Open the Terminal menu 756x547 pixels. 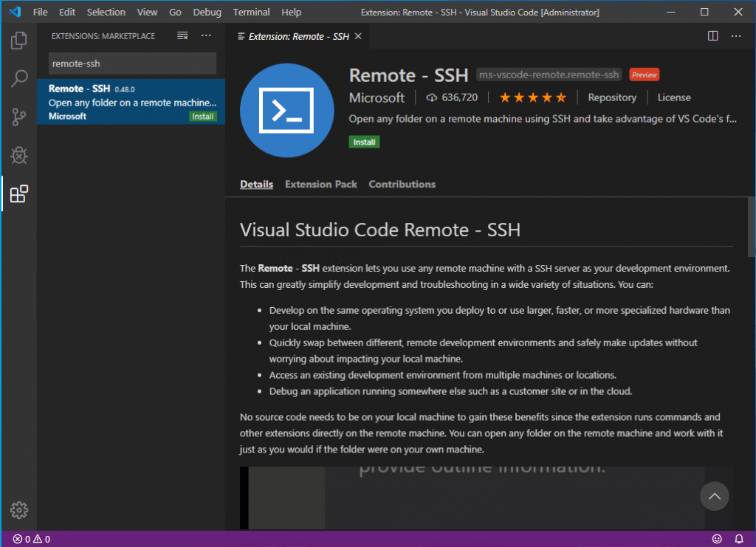click(x=251, y=12)
